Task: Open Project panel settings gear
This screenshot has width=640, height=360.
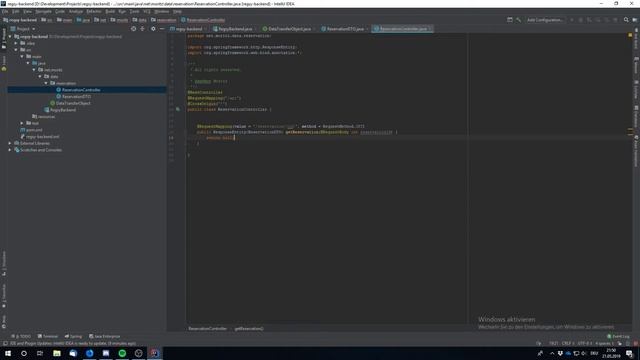Action: 153,29
